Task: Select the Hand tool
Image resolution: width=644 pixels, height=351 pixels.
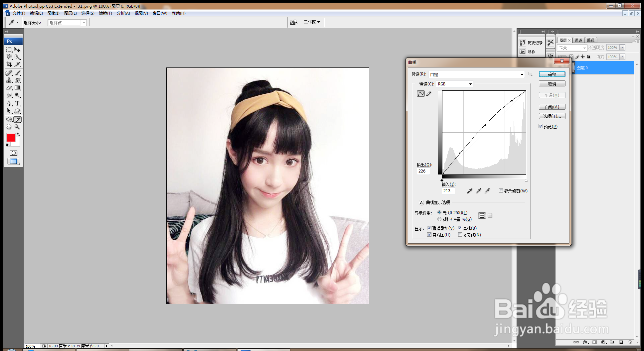Action: pyautogui.click(x=9, y=127)
